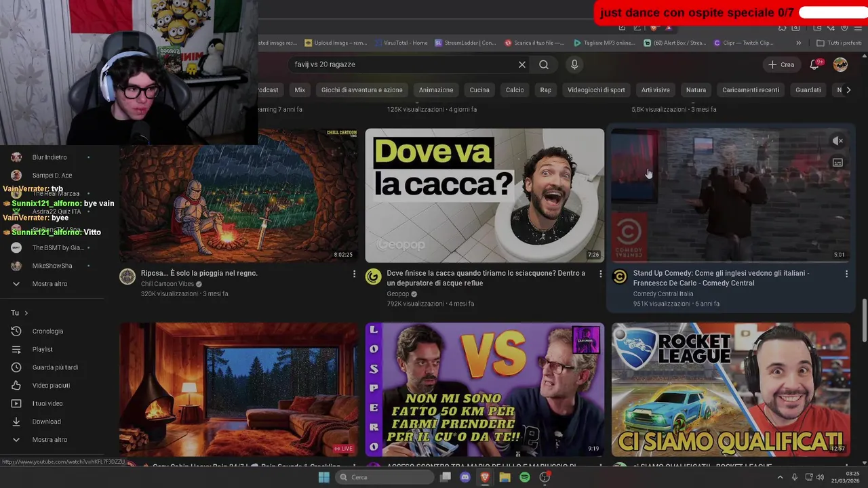This screenshot has height=488, width=868.
Task: Select the Cucina filter chip
Action: click(479, 89)
